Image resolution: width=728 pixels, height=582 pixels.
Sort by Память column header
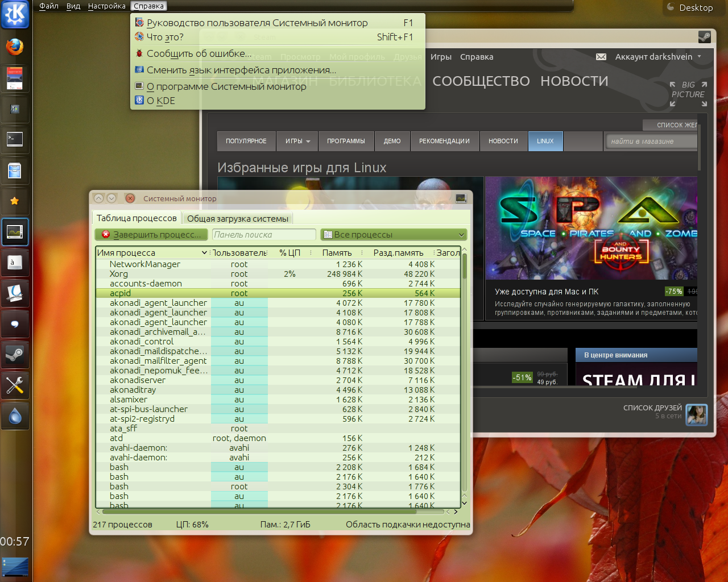click(337, 253)
